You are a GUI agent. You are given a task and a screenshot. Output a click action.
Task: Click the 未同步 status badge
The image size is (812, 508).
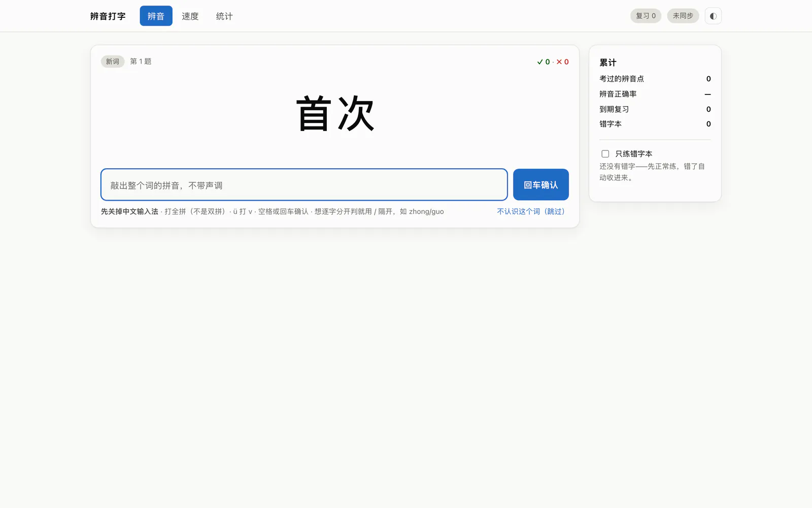click(x=683, y=16)
